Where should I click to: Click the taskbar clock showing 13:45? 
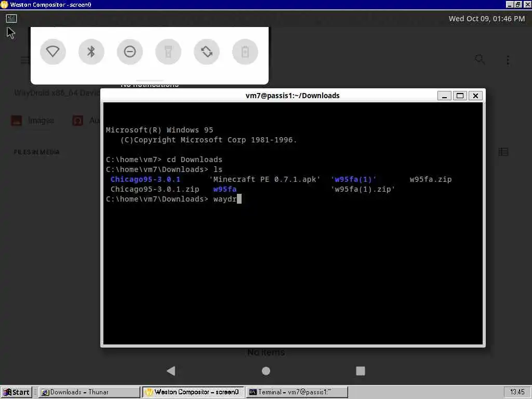click(517, 392)
